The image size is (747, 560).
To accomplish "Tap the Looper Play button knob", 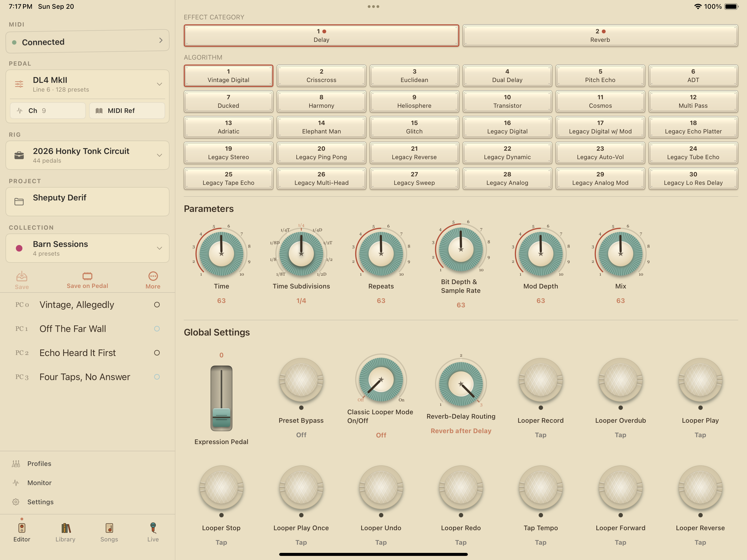I will pyautogui.click(x=701, y=380).
